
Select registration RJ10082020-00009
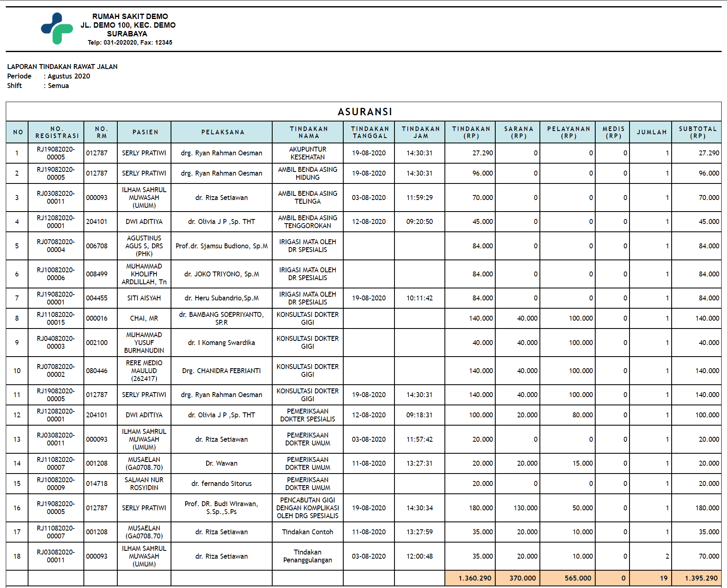click(x=56, y=483)
